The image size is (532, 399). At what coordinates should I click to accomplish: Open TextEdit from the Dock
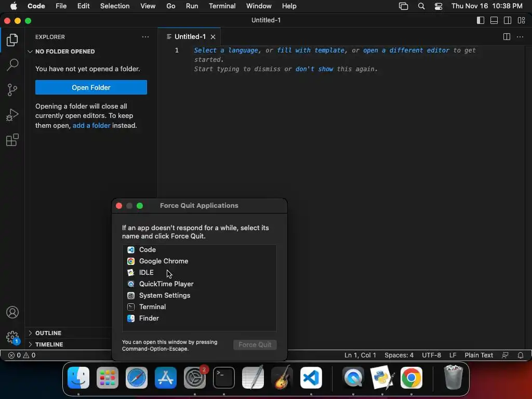pos(253,378)
